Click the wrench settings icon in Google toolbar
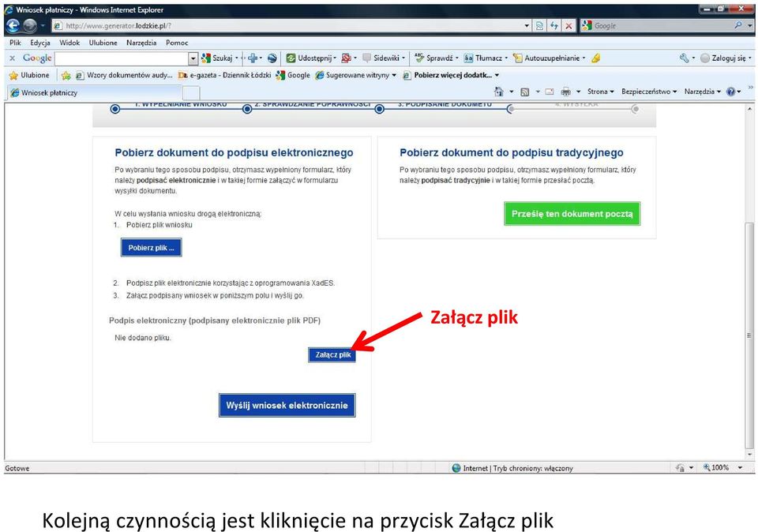The image size is (758, 532). (x=684, y=58)
